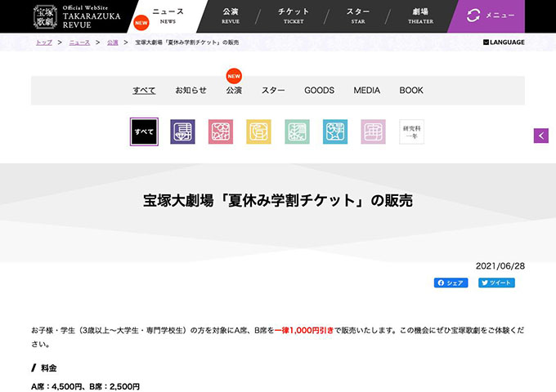Image resolution: width=556 pixels, height=392 pixels.
Task: Select the GOODS category filter
Action: pos(319,91)
